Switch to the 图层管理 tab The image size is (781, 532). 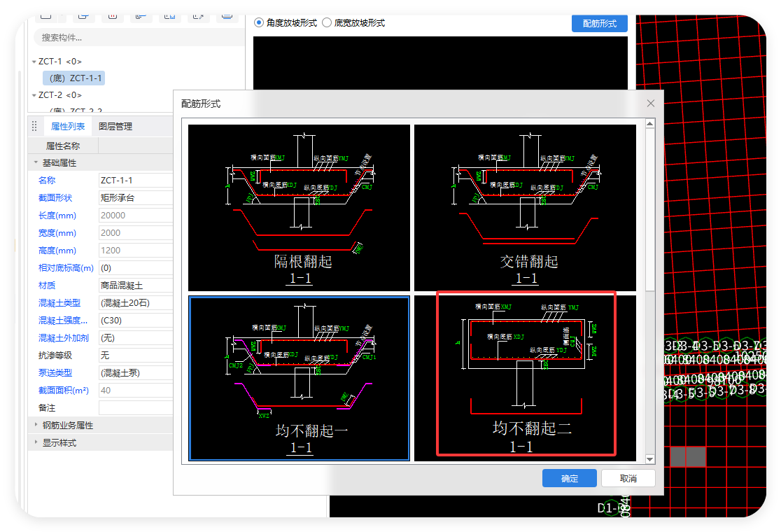(x=115, y=127)
